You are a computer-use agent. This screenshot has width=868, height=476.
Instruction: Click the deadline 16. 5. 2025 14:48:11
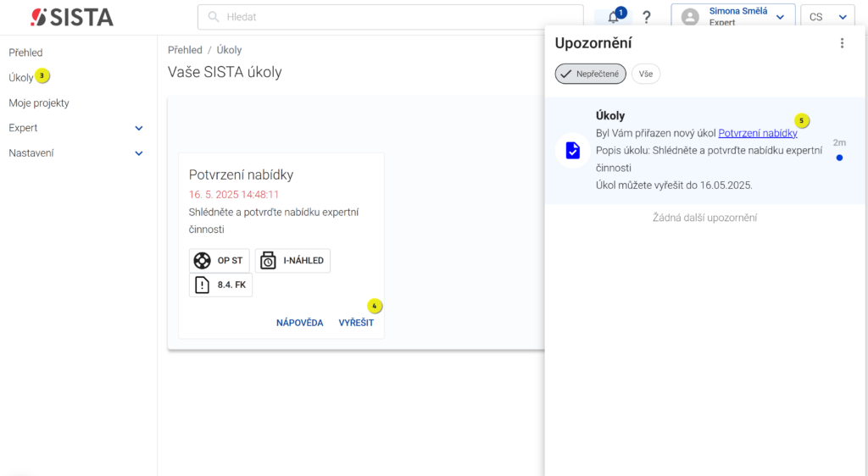click(x=234, y=195)
